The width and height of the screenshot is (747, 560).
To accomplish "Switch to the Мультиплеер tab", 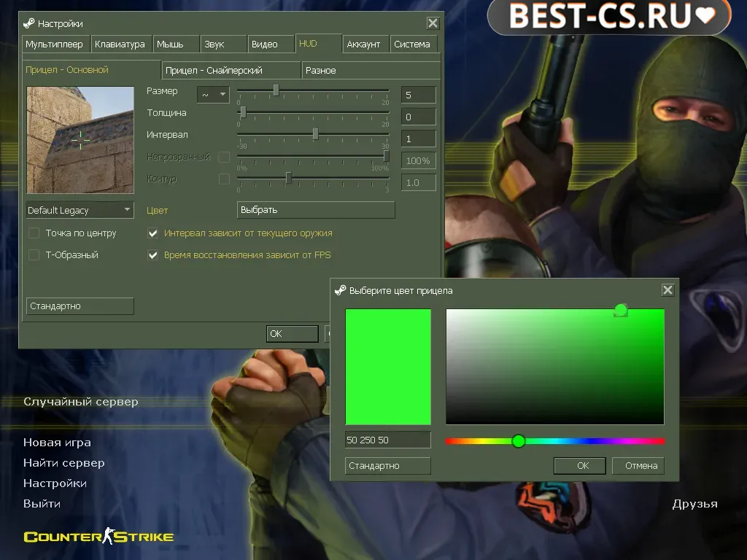I will (55, 44).
